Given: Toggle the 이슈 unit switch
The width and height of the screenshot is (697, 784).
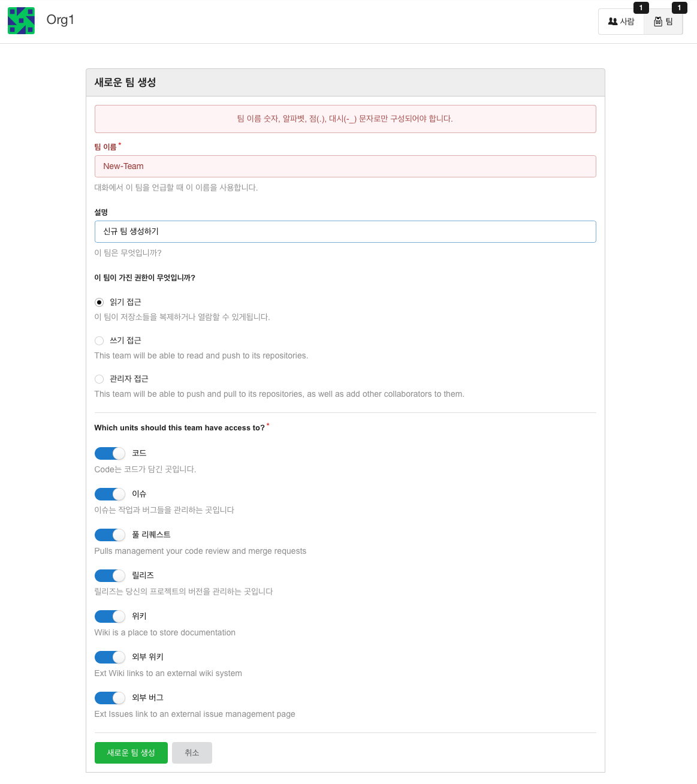Looking at the screenshot, I should point(110,494).
